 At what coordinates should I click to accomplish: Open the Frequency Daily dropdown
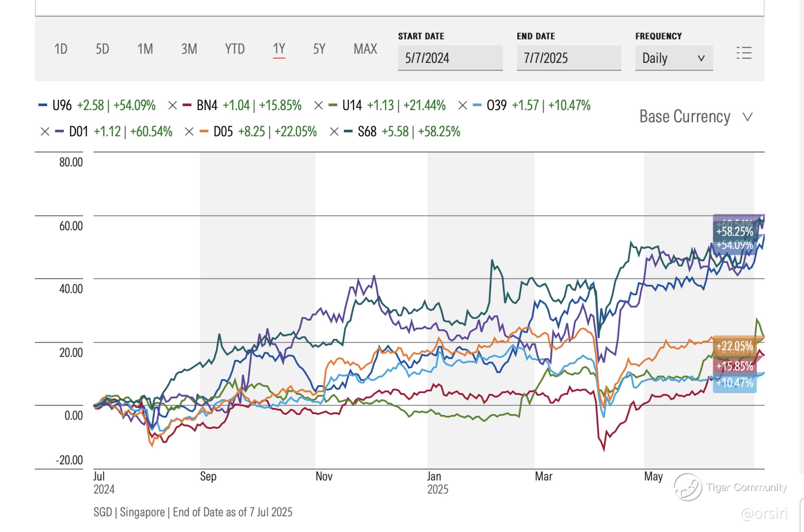(674, 58)
